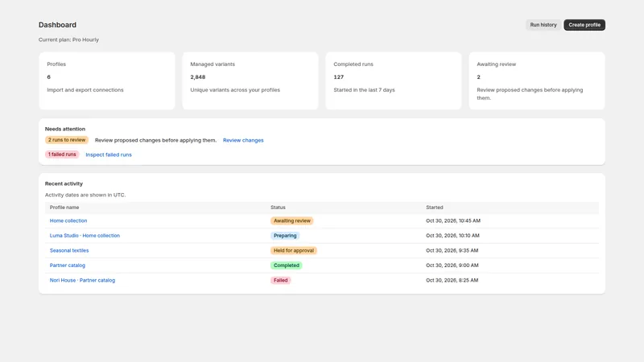Viewport: 644px width, 362px height.
Task: Click 'Started in the last 7 days' text
Action: coord(364,90)
